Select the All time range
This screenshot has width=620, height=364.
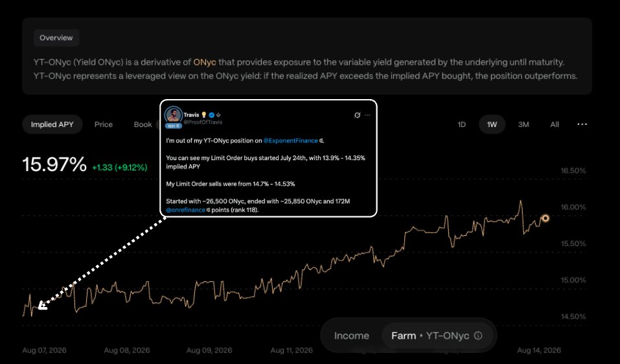click(555, 124)
